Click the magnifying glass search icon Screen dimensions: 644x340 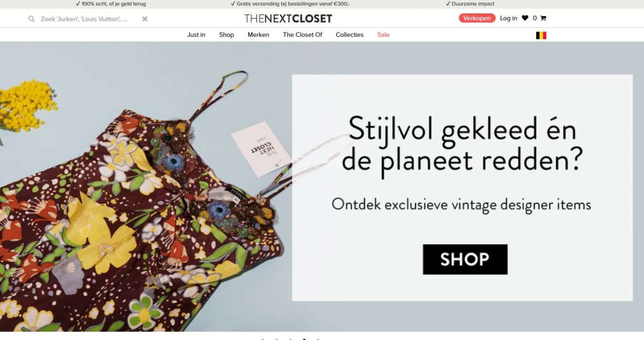click(31, 19)
